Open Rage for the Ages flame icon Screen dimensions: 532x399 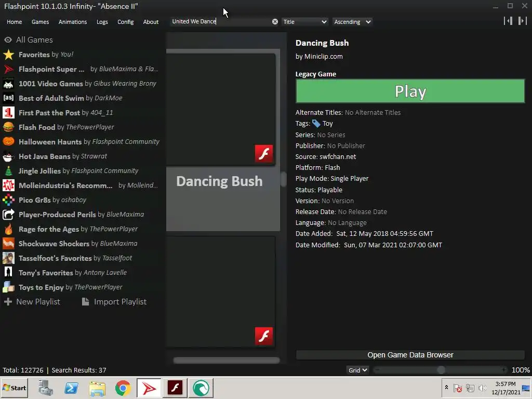[8, 229]
